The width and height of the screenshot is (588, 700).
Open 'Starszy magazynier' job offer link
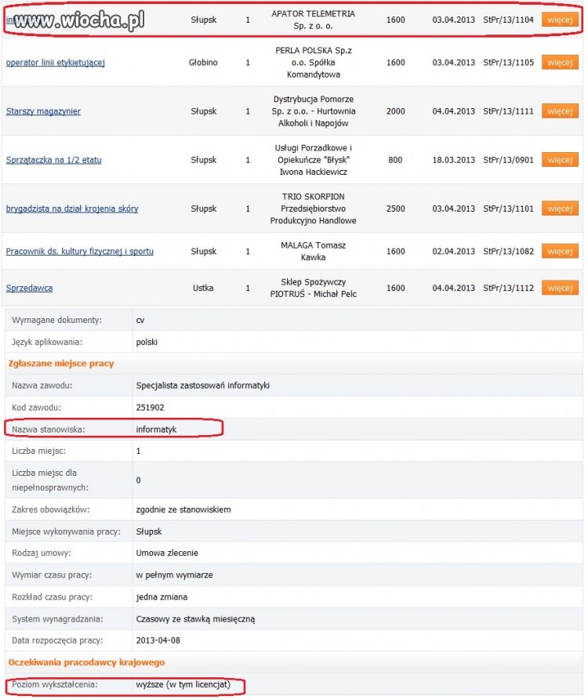point(43,111)
